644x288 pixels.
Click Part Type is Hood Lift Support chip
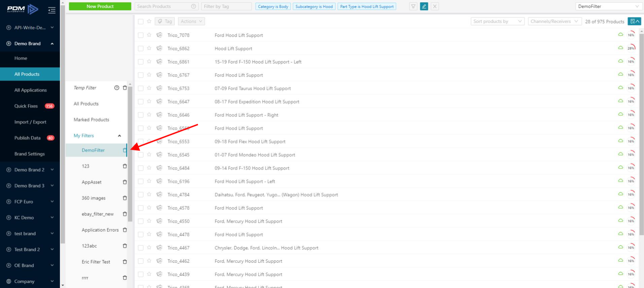tap(367, 6)
